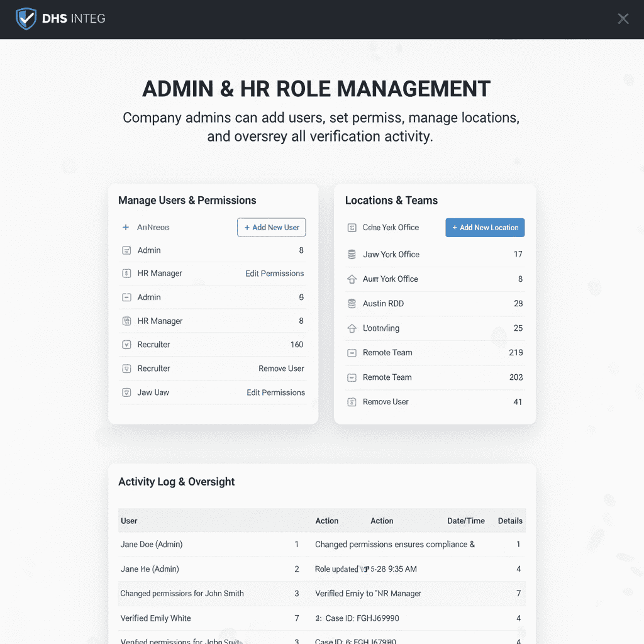Click the icon beside Remote Team with count 219
This screenshot has height=644, width=644.
tap(352, 353)
